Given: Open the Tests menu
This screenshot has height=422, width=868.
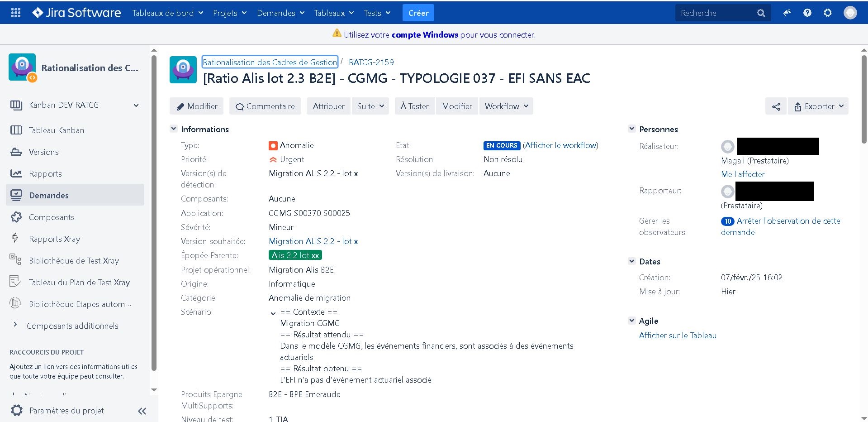Looking at the screenshot, I should [x=377, y=13].
